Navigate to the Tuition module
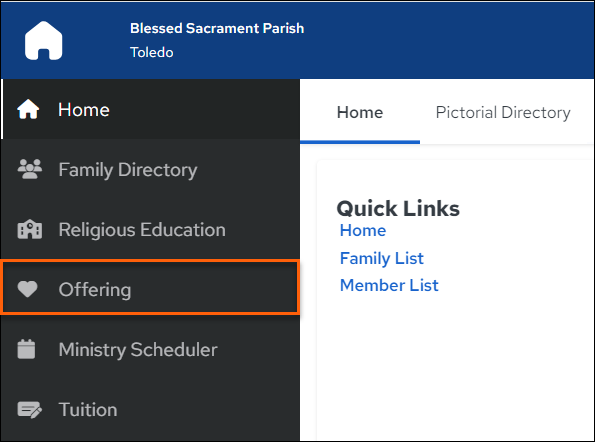The image size is (595, 442). (150, 409)
